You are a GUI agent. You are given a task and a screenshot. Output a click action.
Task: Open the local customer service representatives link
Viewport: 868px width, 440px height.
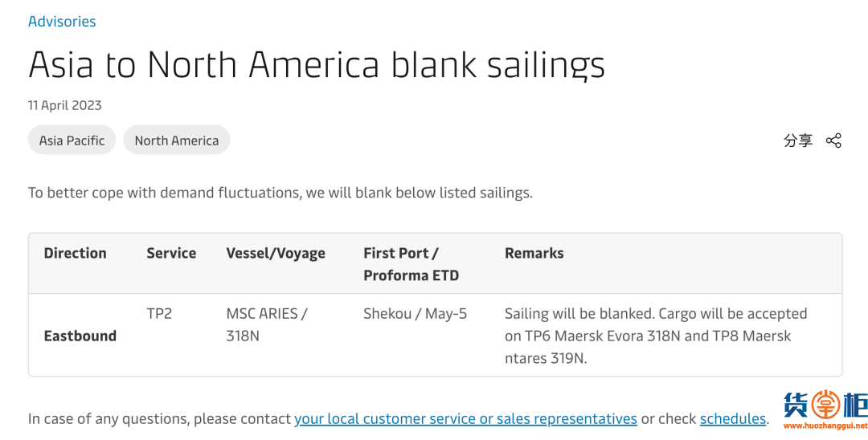(x=465, y=418)
